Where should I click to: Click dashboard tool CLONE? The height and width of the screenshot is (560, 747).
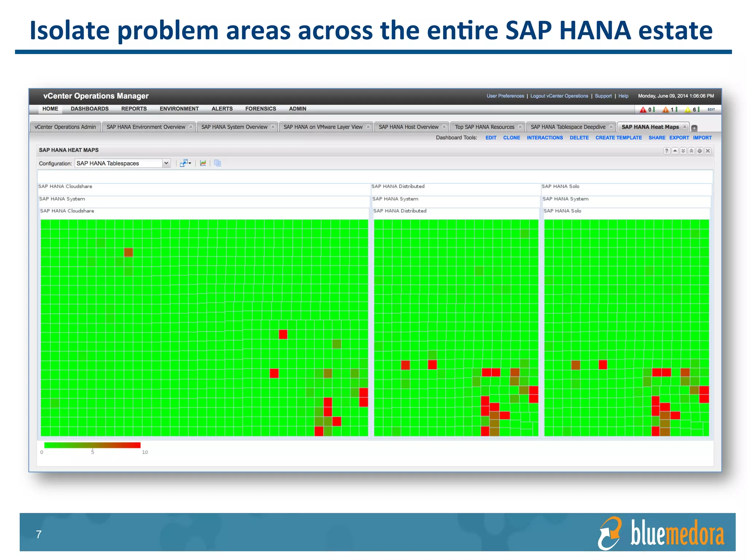[512, 138]
